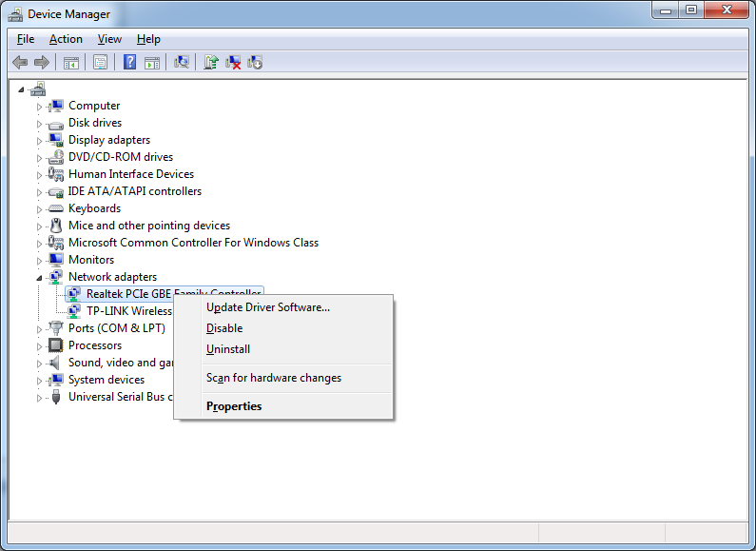Select Realtek PCIe GBE Family Controller

(x=128, y=294)
